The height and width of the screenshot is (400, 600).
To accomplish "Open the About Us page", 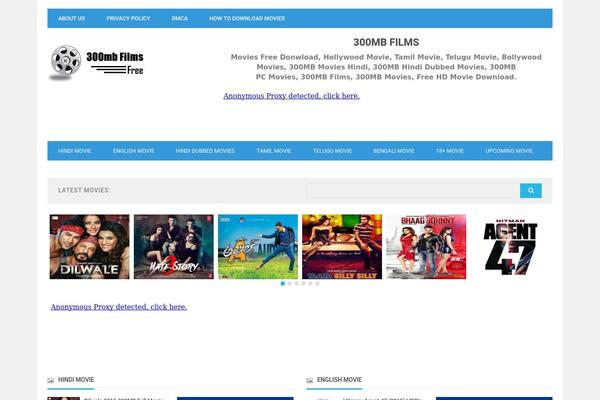I will (72, 18).
